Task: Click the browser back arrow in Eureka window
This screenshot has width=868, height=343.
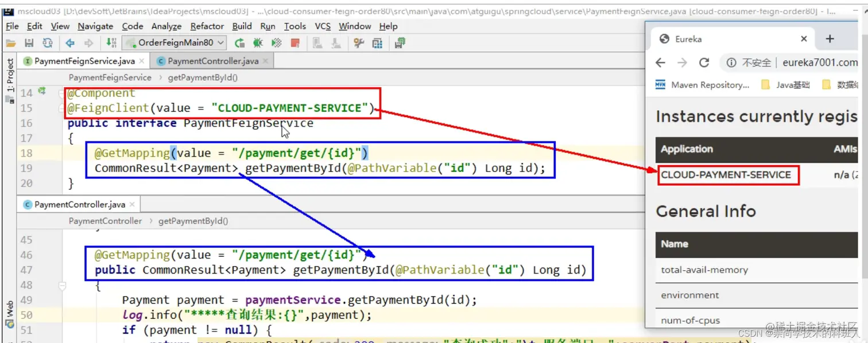Action: click(660, 63)
